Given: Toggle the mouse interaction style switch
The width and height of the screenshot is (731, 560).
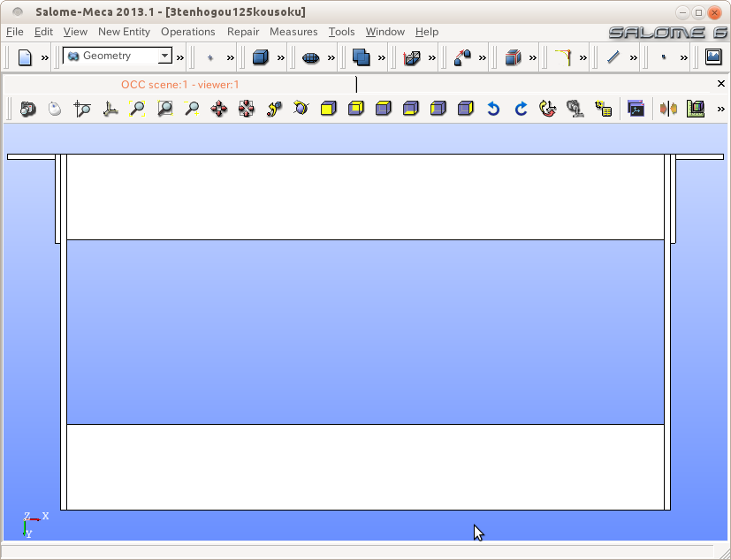Looking at the screenshot, I should click(55, 109).
